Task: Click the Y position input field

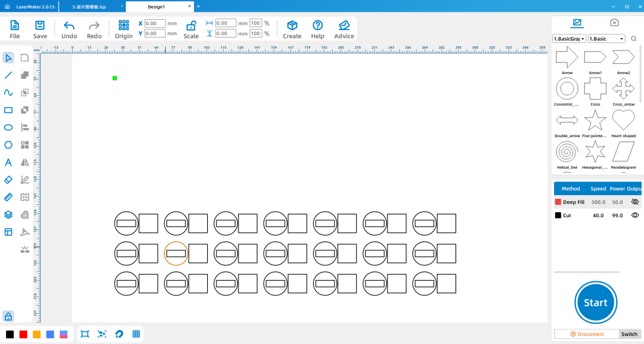Action: (155, 34)
